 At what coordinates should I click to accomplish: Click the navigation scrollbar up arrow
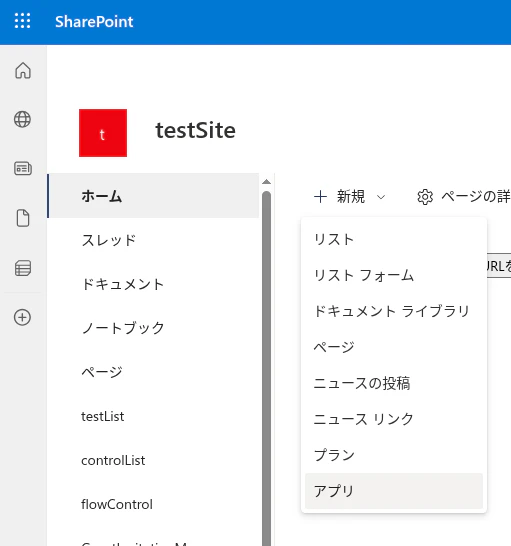click(266, 182)
